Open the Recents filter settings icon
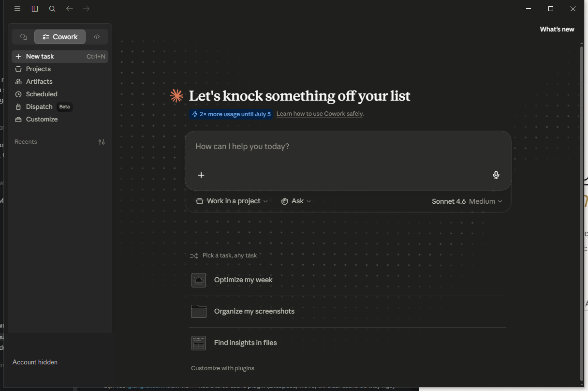Image resolution: width=588 pixels, height=391 pixels. pos(102,142)
